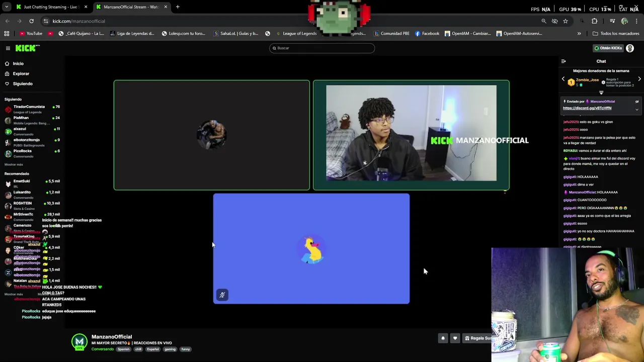
Task: Click the ManzanoOfficial webcam tile
Action: coord(411,135)
